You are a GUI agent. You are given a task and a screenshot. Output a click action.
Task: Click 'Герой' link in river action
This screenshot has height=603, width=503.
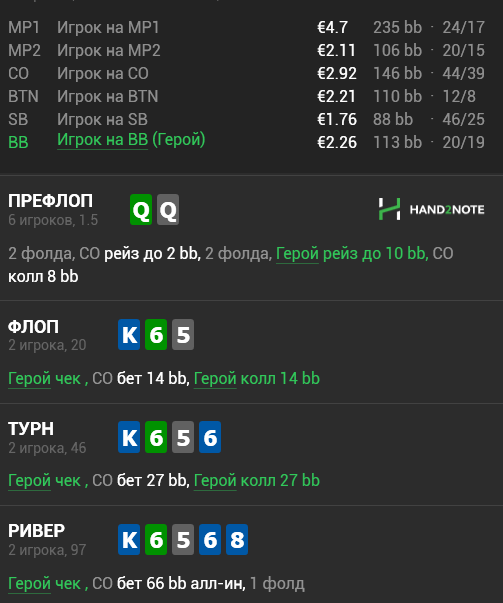coord(29,584)
